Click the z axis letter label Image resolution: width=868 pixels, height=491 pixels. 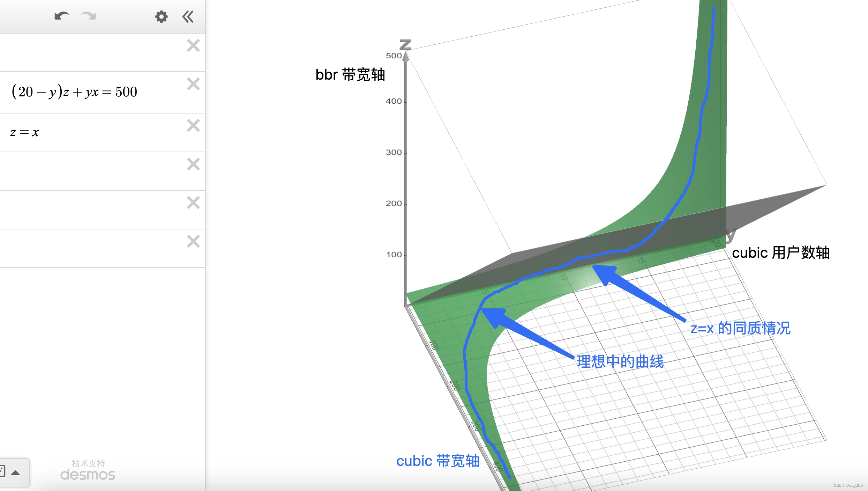point(405,45)
